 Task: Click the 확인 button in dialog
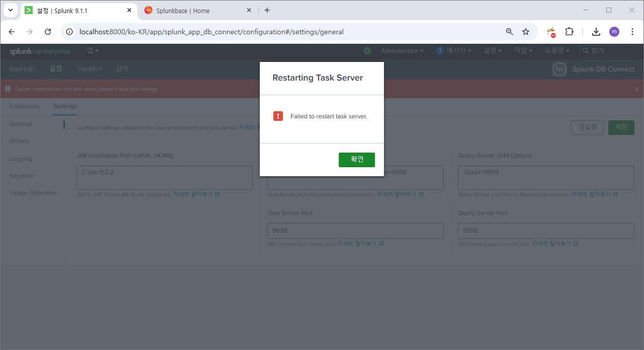(357, 160)
